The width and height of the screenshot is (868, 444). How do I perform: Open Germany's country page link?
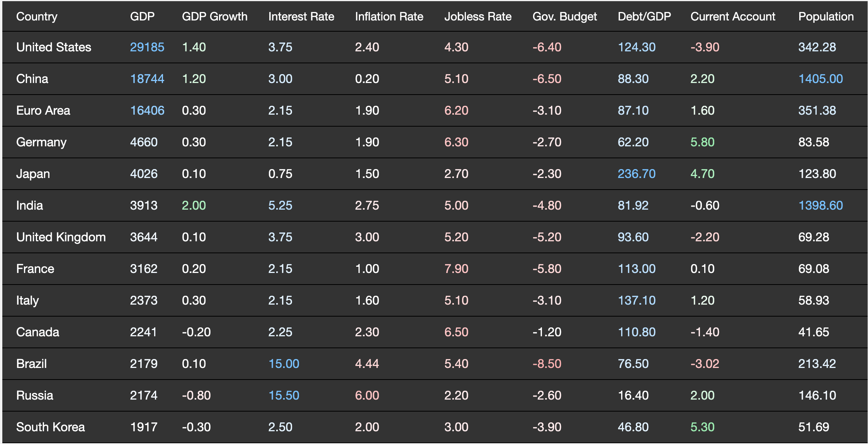pos(41,142)
